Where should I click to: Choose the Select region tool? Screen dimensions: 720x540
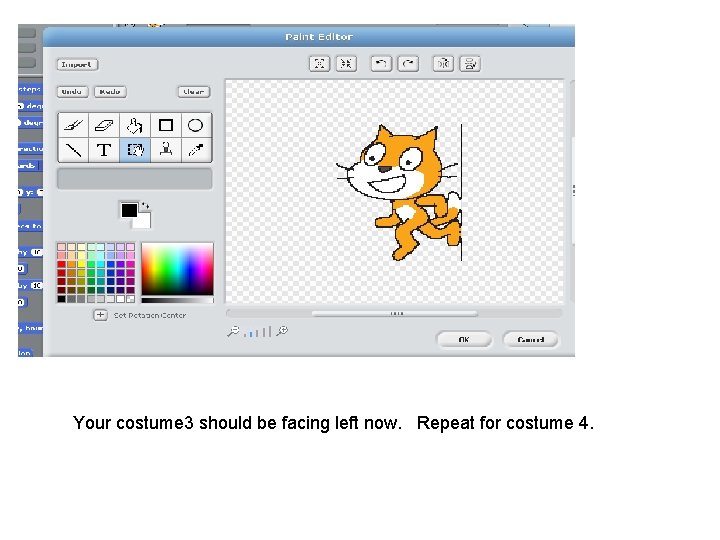(135, 150)
